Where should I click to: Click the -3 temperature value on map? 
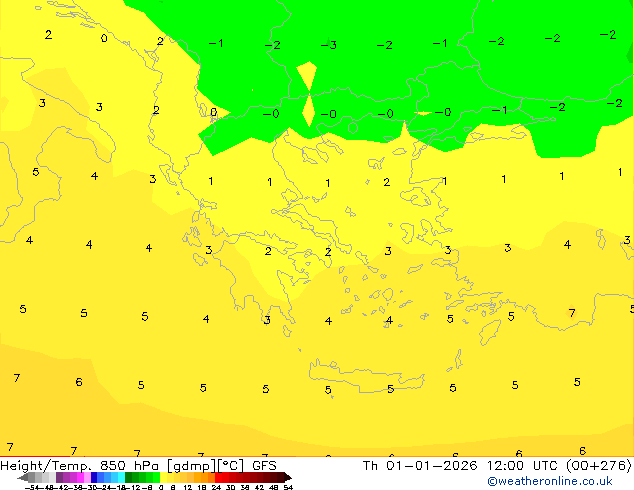point(328,44)
